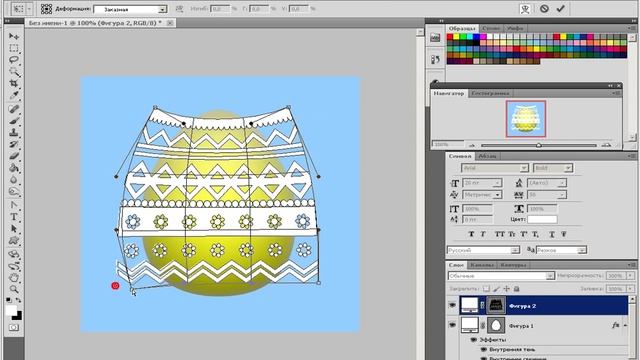Image resolution: width=640 pixels, height=360 pixels.
Task: Select the Lasso tool
Action: point(14,60)
